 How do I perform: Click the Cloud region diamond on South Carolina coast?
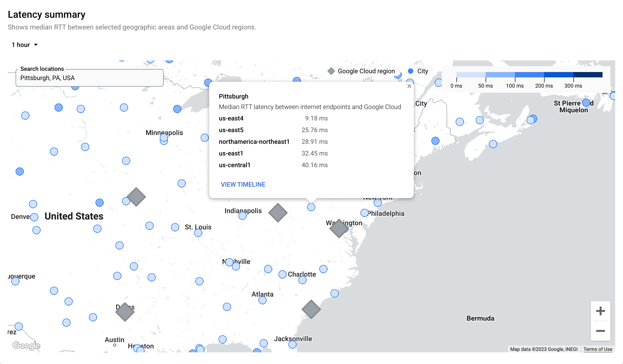coord(311,309)
